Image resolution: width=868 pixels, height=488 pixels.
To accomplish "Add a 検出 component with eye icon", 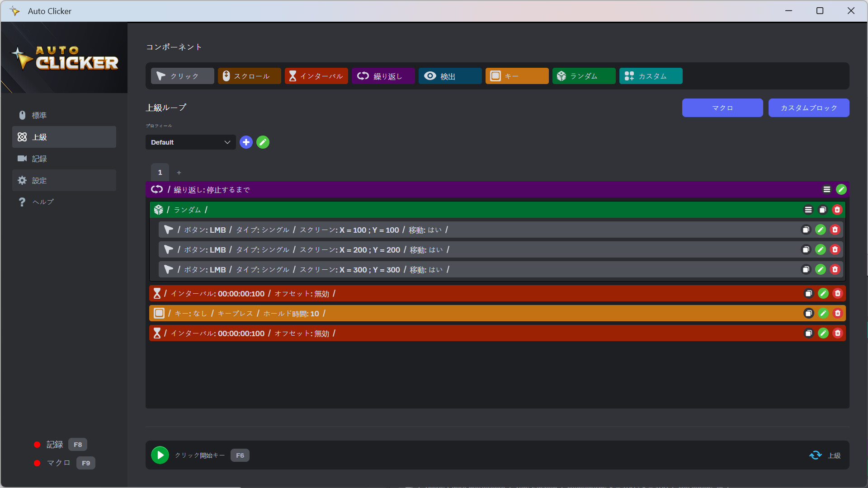I will click(x=450, y=76).
